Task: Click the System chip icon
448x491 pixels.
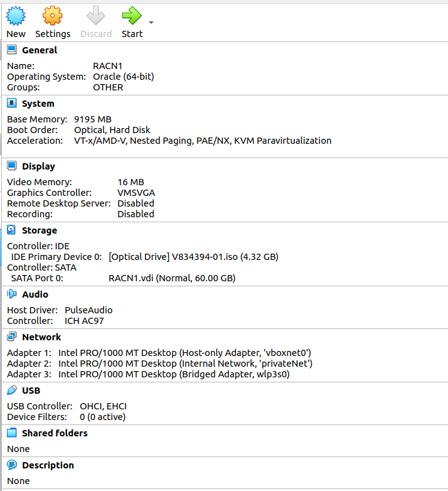Action: (12, 103)
